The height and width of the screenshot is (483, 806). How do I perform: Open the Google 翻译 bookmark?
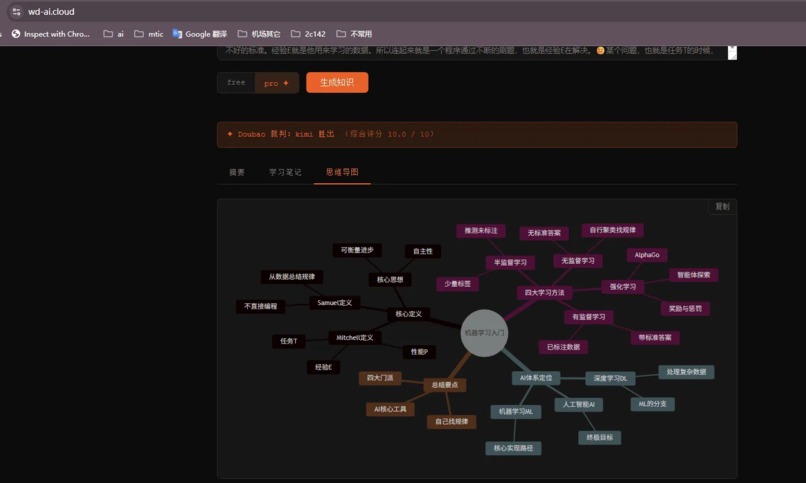point(200,34)
